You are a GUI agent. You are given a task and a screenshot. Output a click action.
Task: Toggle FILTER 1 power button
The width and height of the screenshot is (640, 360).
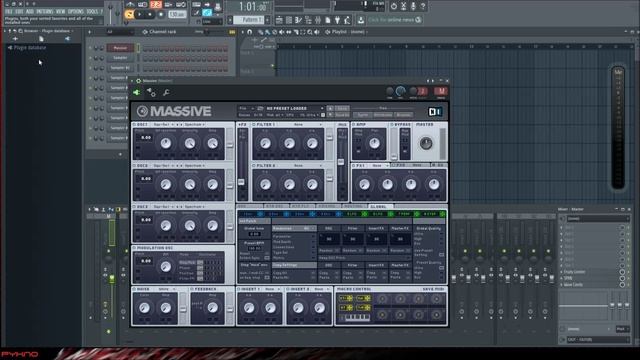[x=254, y=124]
